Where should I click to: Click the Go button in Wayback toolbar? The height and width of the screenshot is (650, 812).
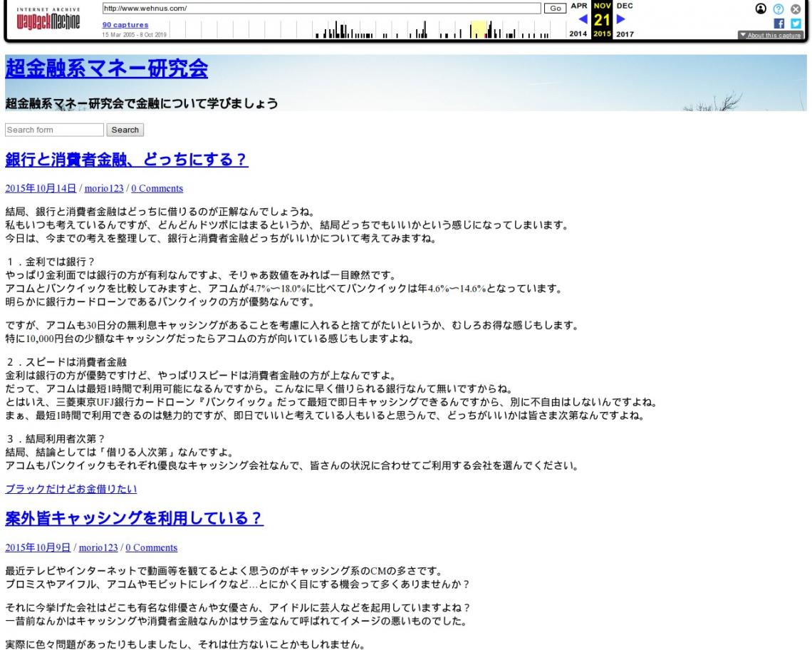[555, 9]
